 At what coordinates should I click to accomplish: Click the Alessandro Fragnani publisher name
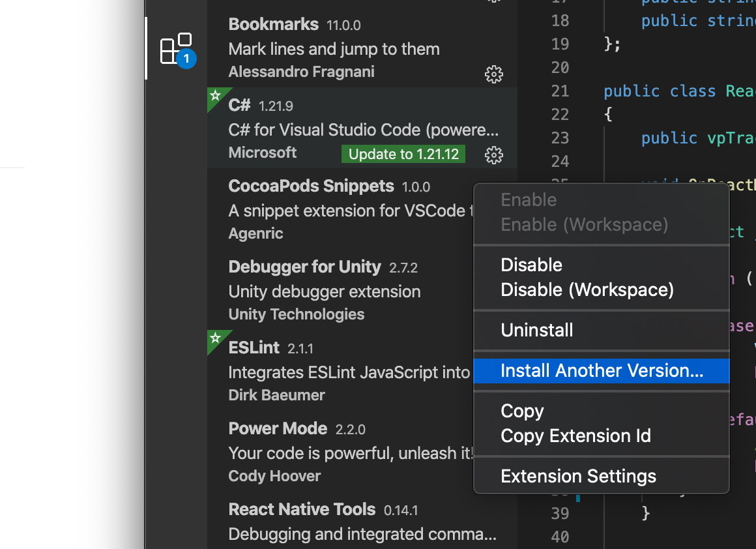[x=301, y=72]
